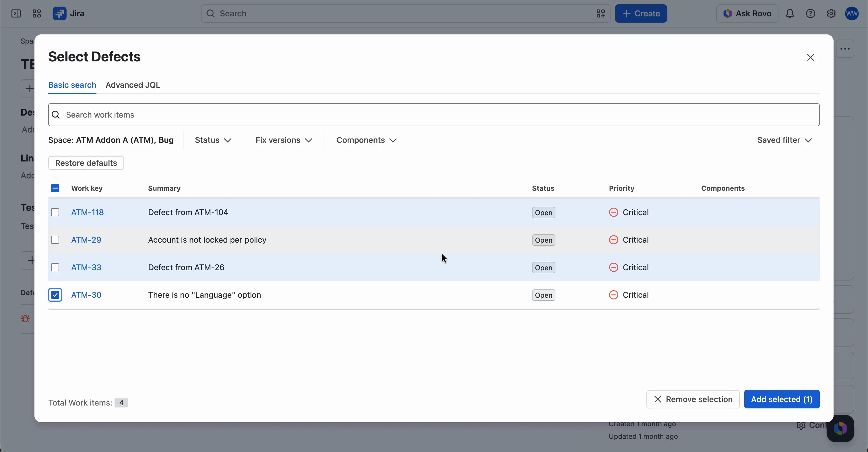This screenshot has height=452, width=868.
Task: Click summary 'Defect from ATM-26'
Action: (186, 268)
